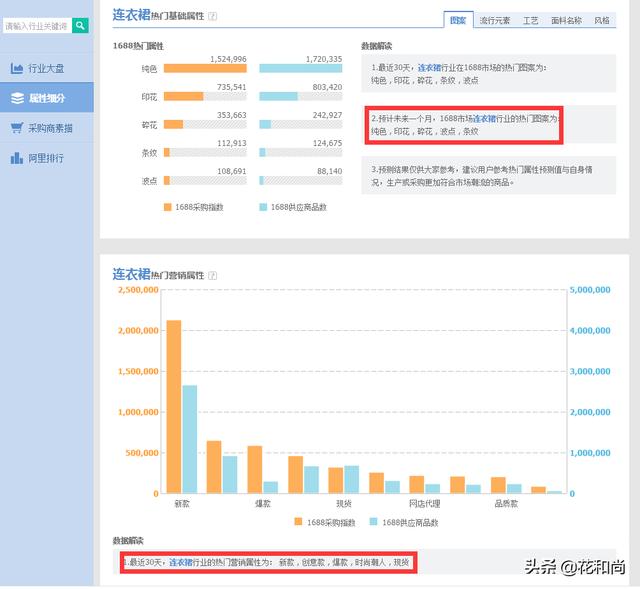Click the industry keyword search input
Screen dimensions: 640x589
[36, 26]
